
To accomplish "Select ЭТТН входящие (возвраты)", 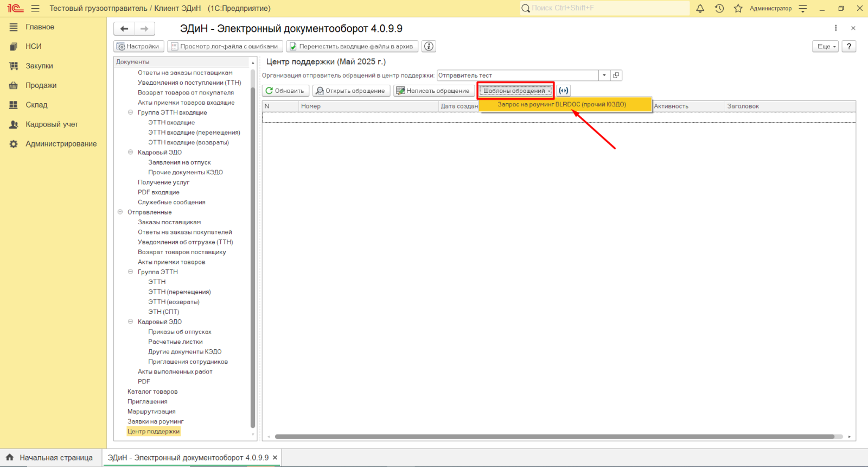I will click(x=188, y=142).
